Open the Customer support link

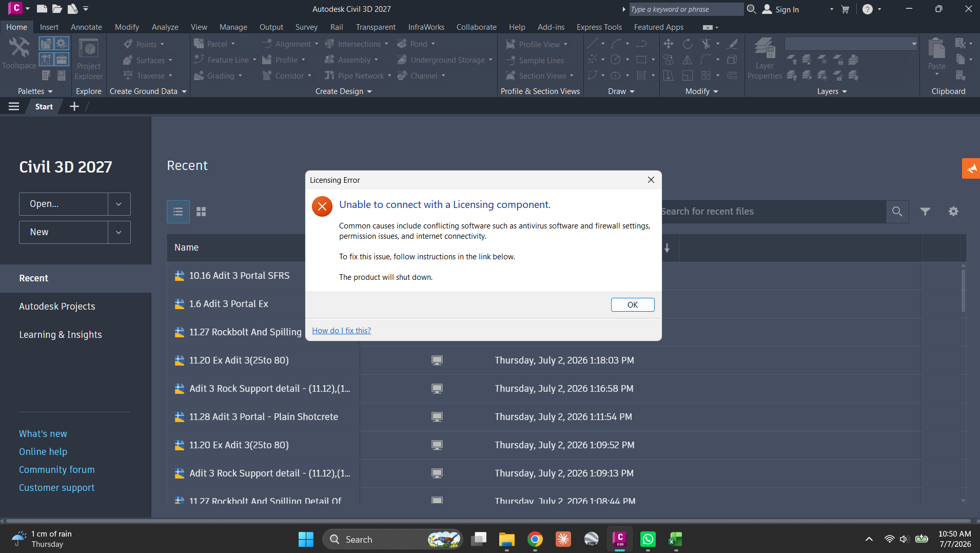pos(57,488)
